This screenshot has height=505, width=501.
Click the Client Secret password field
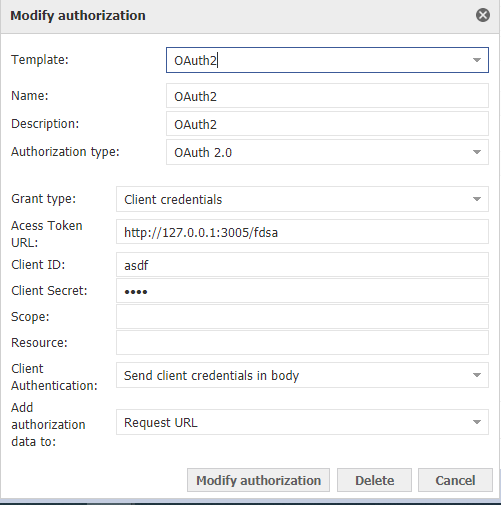click(x=302, y=291)
